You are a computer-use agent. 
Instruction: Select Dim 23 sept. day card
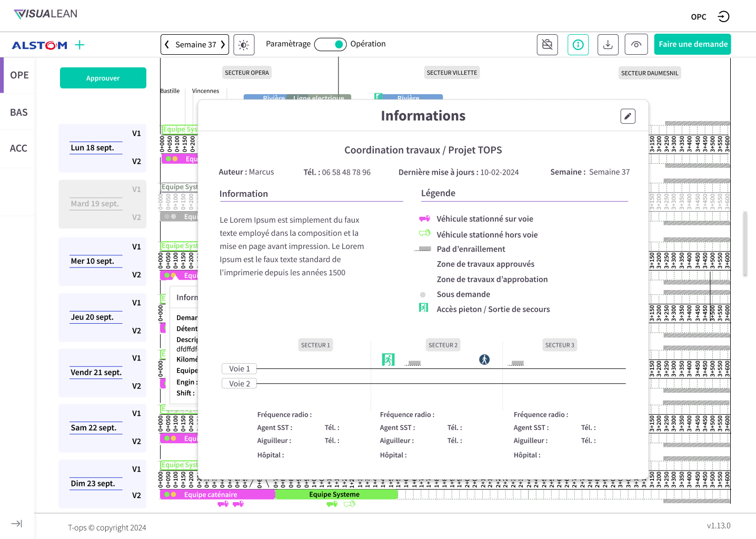(103, 483)
